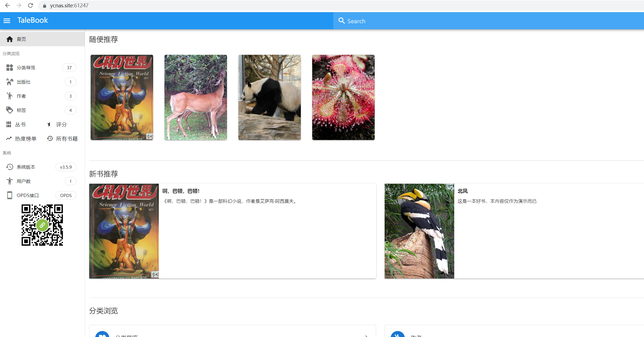Click the QR code image
The width and height of the screenshot is (644, 337).
click(42, 225)
